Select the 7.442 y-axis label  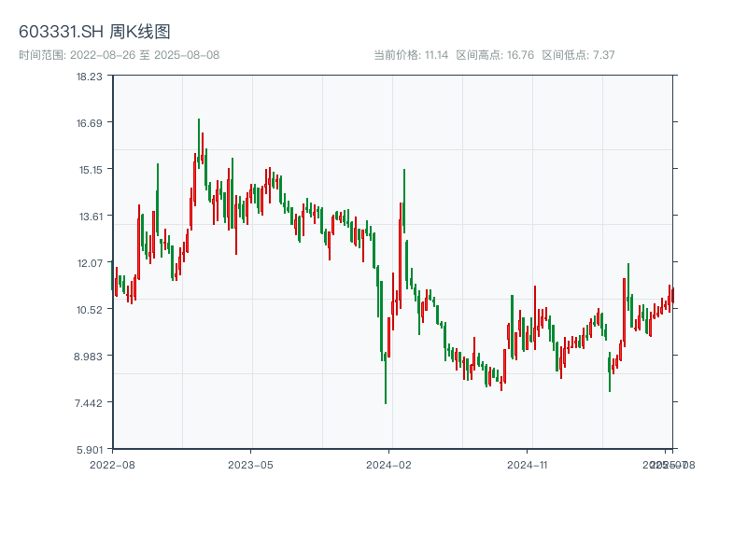click(x=90, y=403)
